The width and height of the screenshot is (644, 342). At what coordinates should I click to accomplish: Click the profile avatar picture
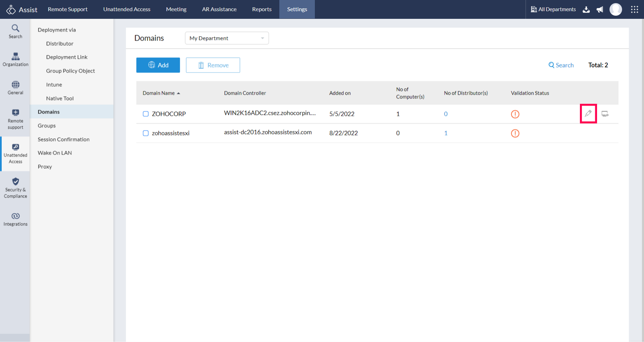(x=616, y=9)
